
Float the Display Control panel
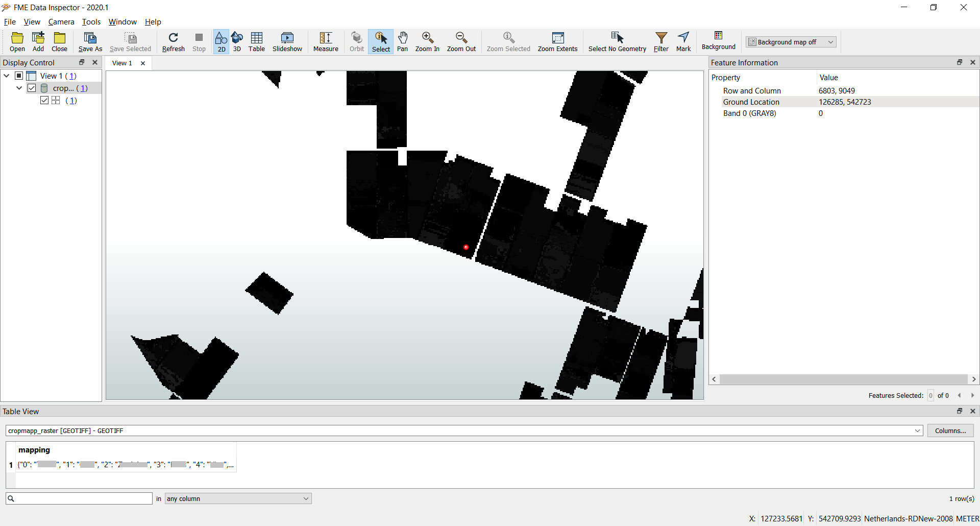[82, 62]
